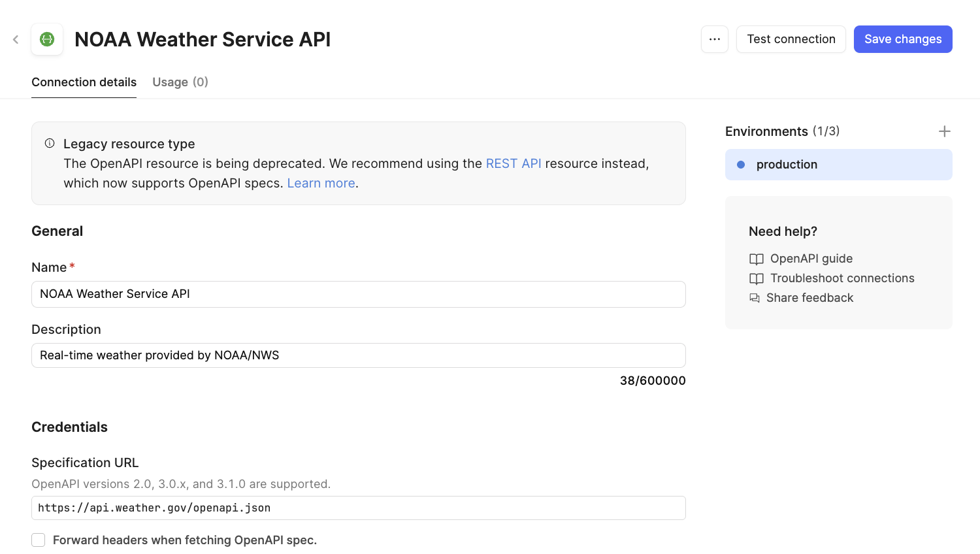
Task: Click the Troubleshoot connections book icon
Action: click(x=756, y=278)
